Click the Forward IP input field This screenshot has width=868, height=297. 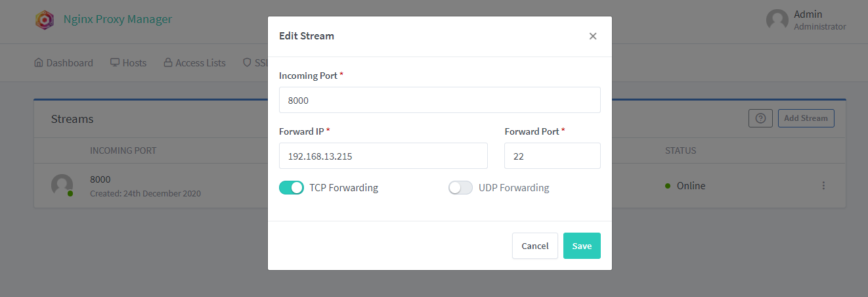383,156
